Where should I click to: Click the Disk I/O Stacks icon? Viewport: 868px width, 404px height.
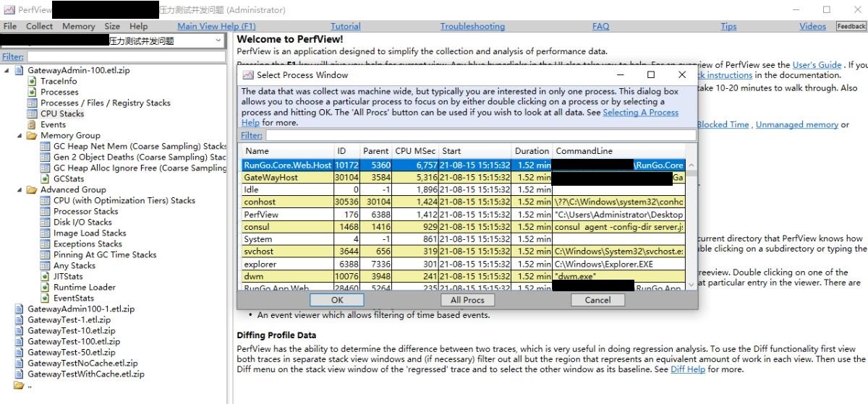46,222
